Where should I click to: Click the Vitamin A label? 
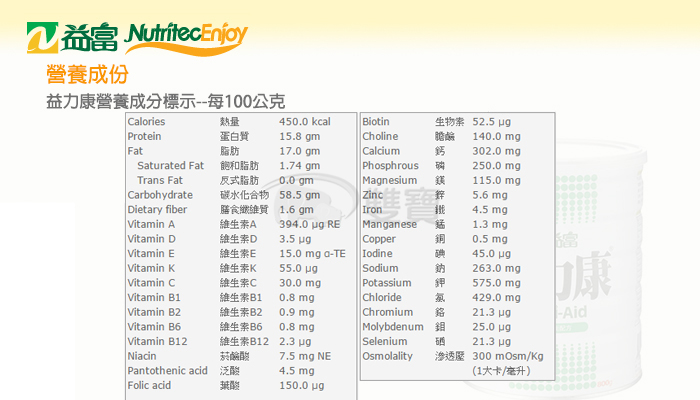[151, 224]
